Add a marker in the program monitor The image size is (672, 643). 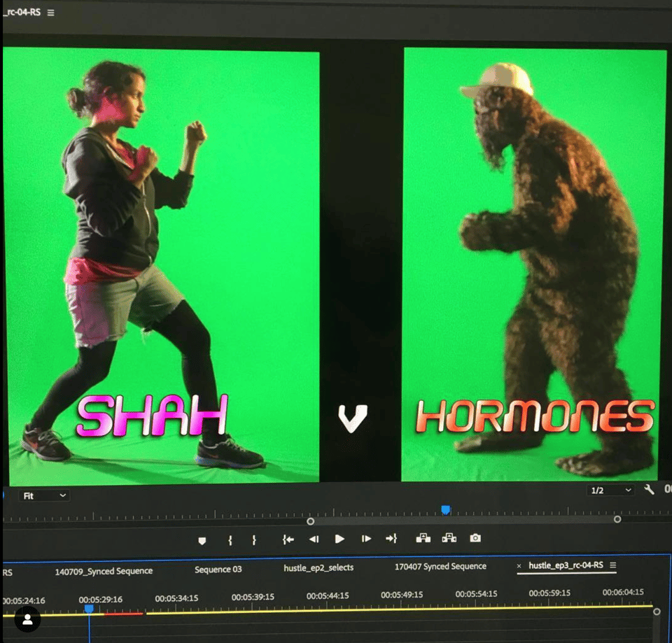[202, 540]
